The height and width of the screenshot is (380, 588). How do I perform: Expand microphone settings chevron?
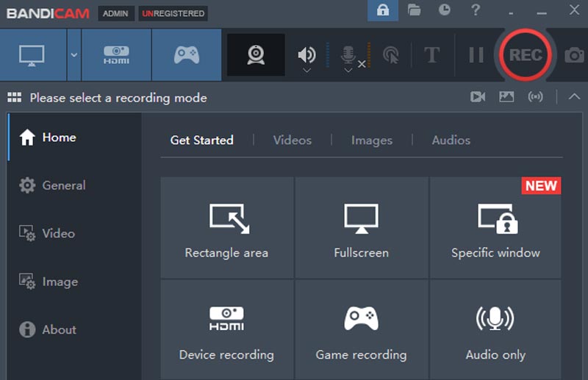click(348, 70)
